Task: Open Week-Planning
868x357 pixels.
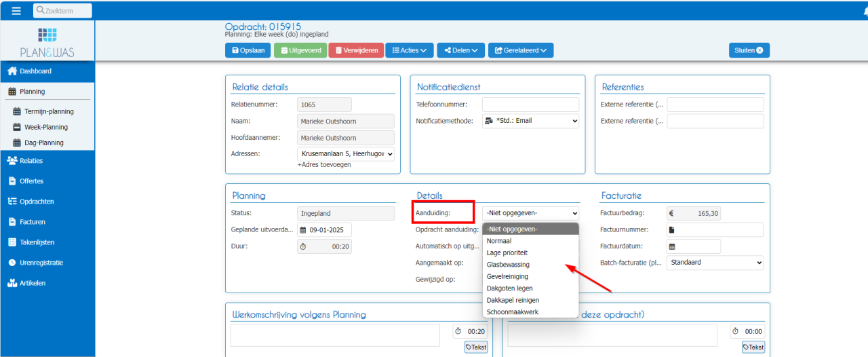Action: tap(46, 127)
